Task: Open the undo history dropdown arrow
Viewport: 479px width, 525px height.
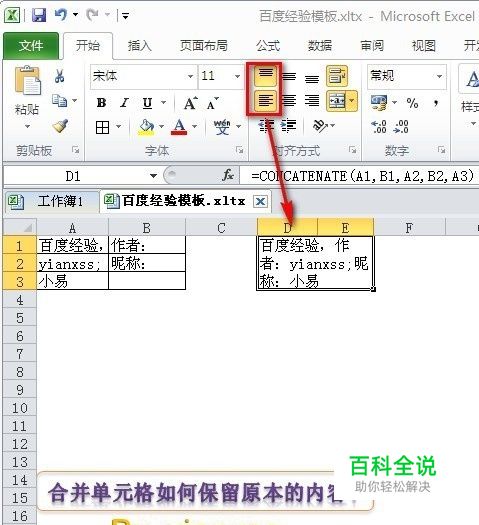Action: pyautogui.click(x=76, y=15)
